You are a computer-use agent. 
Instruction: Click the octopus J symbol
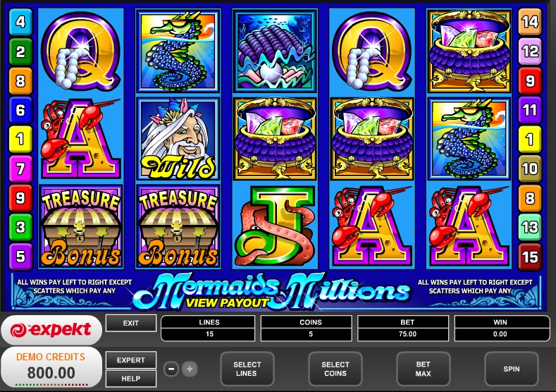pos(275,226)
